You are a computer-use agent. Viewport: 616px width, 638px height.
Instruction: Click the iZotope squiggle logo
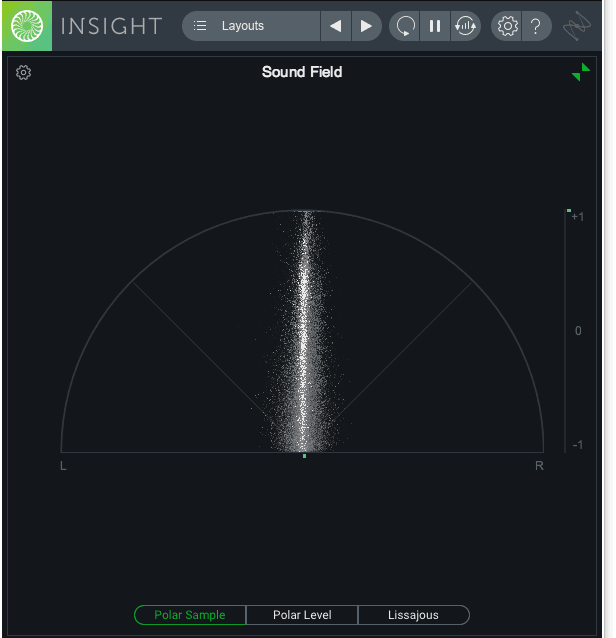[577, 26]
